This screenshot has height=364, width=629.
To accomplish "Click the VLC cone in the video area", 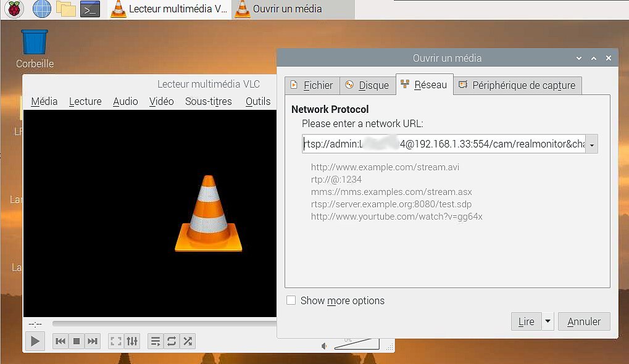I will tap(209, 213).
